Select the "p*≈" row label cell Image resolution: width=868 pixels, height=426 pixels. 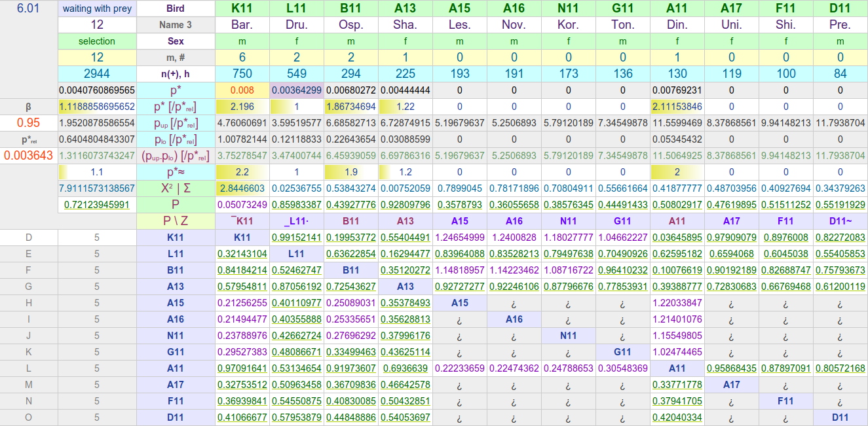point(176,172)
